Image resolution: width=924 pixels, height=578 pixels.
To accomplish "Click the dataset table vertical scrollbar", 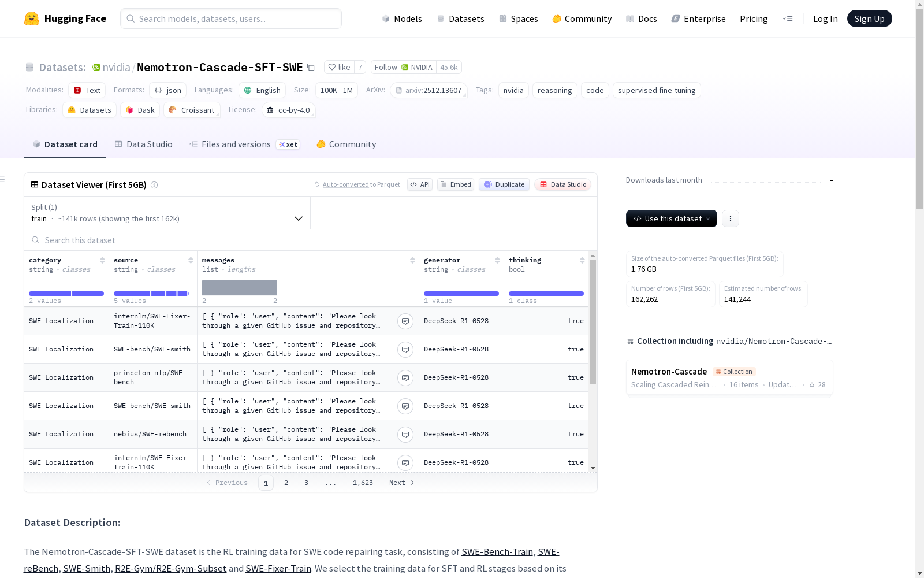I will tap(593, 321).
